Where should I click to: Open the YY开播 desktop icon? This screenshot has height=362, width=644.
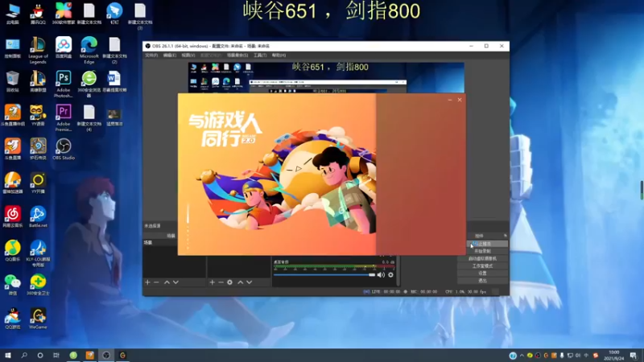coord(38,183)
